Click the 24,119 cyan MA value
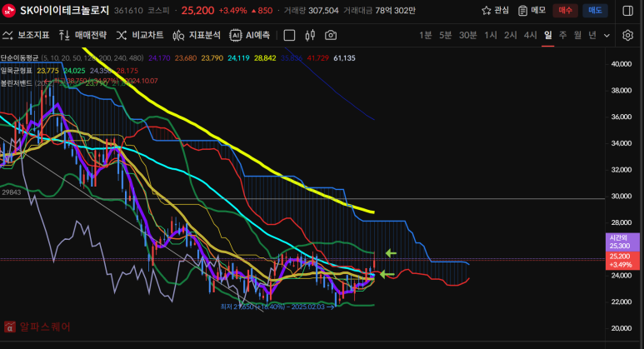This screenshot has width=644, height=349. pos(238,58)
